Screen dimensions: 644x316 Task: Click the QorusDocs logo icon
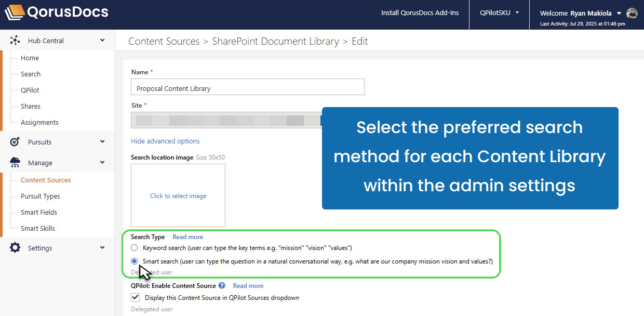(14, 12)
